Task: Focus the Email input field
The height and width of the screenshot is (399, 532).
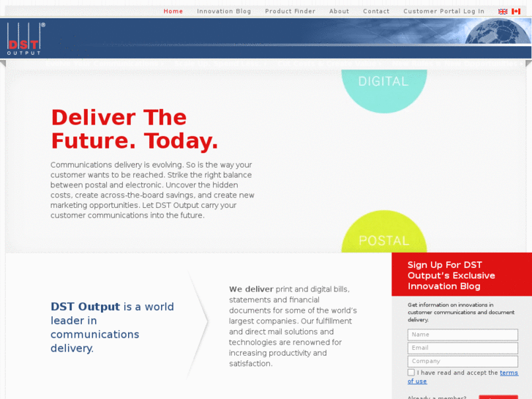Action: (x=462, y=348)
